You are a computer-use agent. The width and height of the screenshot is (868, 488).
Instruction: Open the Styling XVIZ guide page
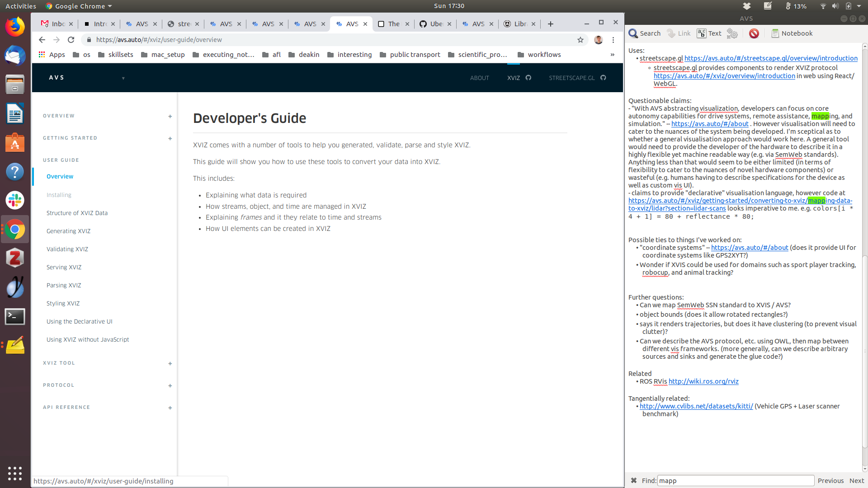(x=63, y=303)
